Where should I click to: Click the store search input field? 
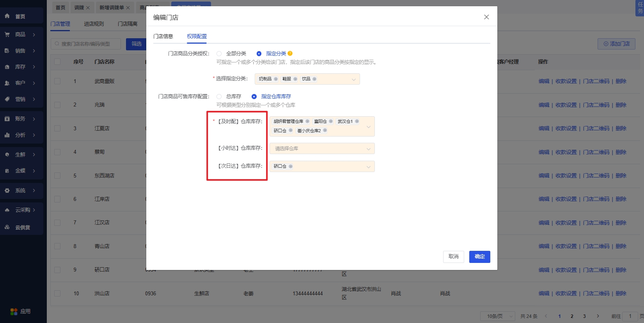[x=86, y=44]
